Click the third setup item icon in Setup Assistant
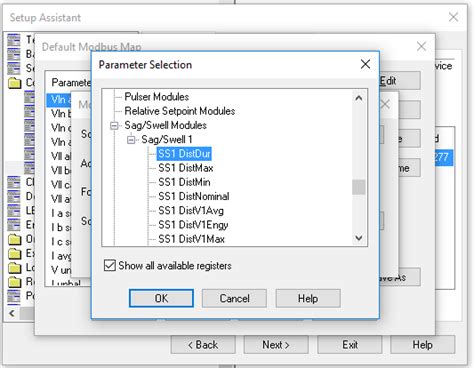The width and height of the screenshot is (474, 368). coord(14,68)
